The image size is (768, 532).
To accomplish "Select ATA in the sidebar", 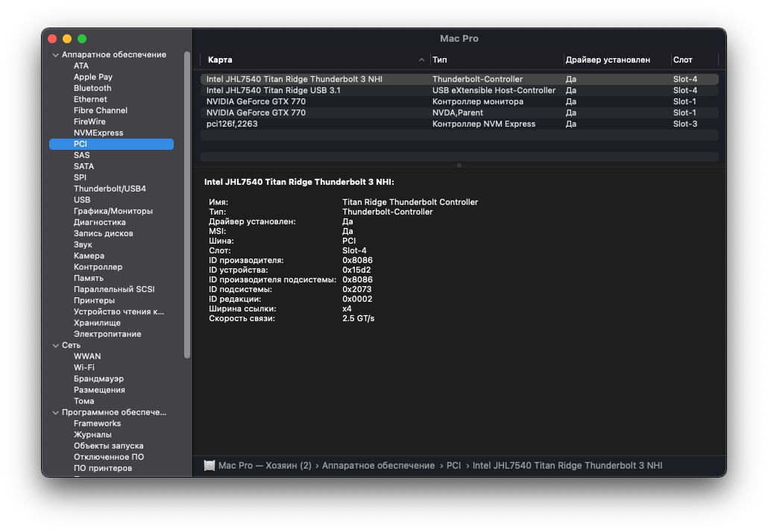I will point(81,66).
